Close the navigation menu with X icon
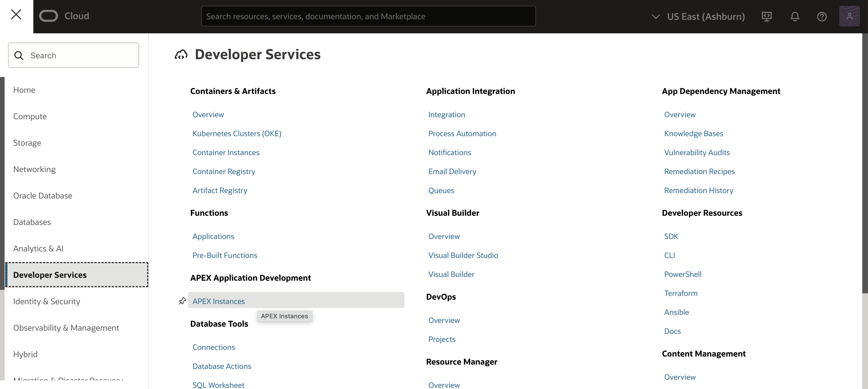868x389 pixels. click(x=16, y=15)
